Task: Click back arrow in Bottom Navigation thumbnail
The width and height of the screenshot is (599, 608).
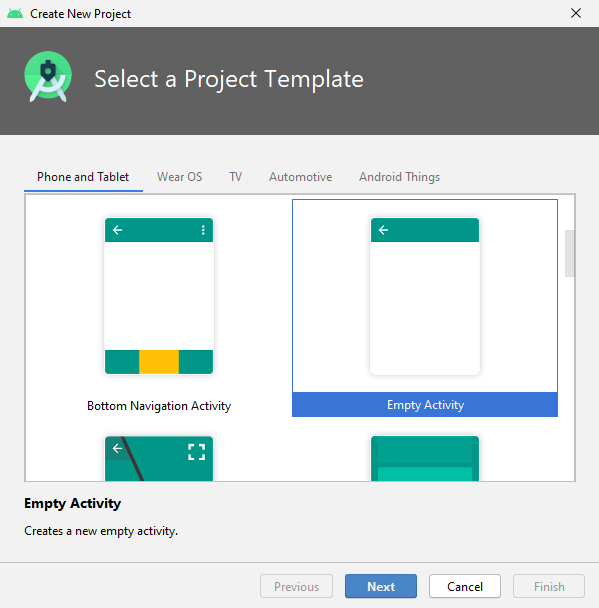Action: coord(117,230)
